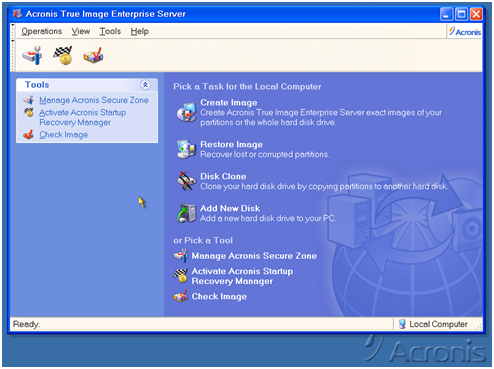
Task: Open the Help menu
Action: (x=139, y=31)
